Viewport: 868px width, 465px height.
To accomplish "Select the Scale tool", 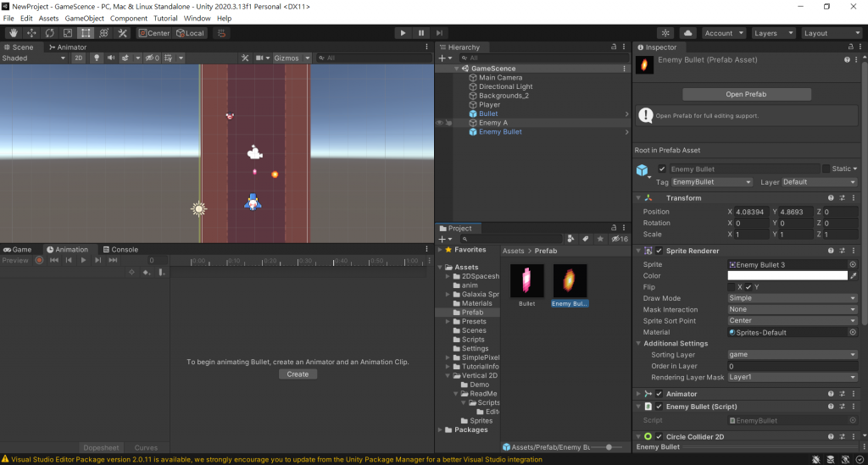I will pos(68,33).
